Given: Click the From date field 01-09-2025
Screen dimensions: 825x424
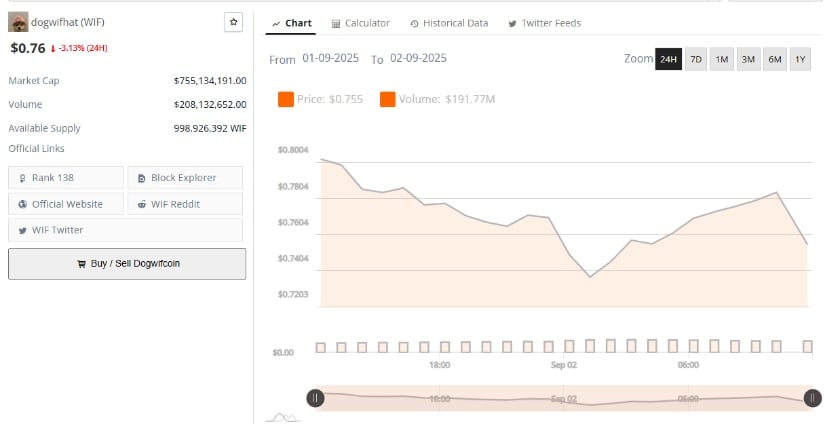Looking at the screenshot, I should pyautogui.click(x=330, y=58).
